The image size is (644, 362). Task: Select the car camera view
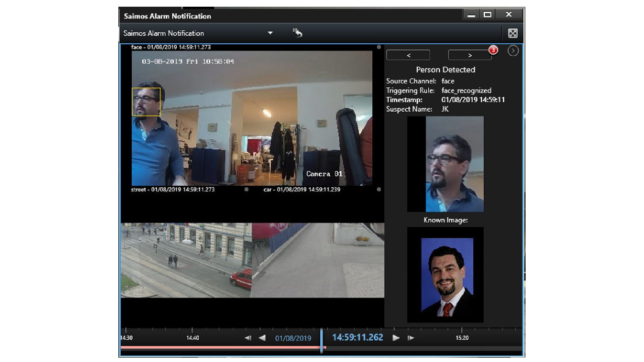(318, 260)
